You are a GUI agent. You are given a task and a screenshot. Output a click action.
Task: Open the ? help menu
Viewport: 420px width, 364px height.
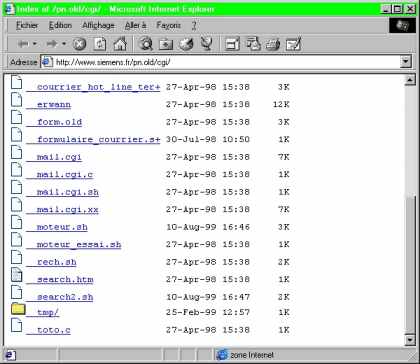194,25
